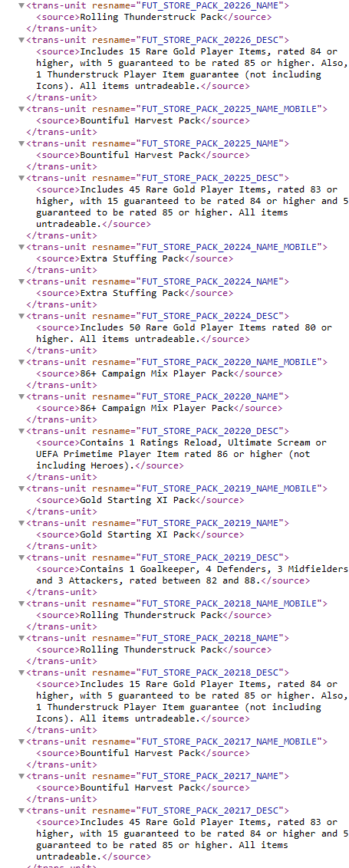Screen dimensions: 349x868
Task: Click 'Bountiful Harvest Pack' source under 20225_NAME
Action: click(x=140, y=155)
